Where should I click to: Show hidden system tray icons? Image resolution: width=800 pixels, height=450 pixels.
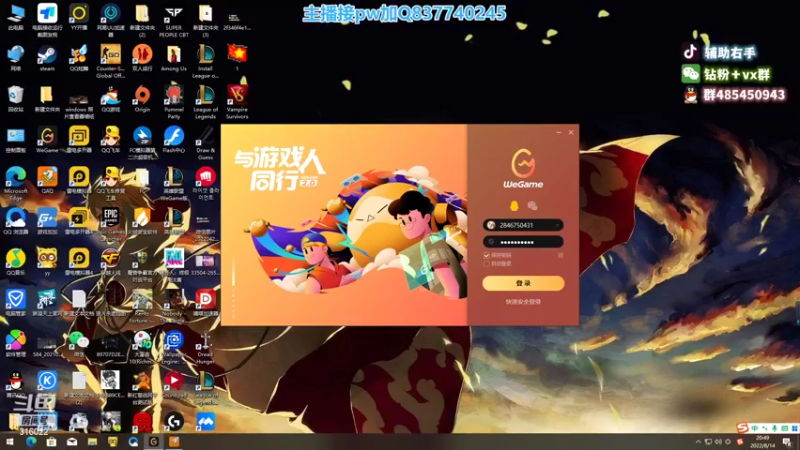pyautogui.click(x=698, y=442)
